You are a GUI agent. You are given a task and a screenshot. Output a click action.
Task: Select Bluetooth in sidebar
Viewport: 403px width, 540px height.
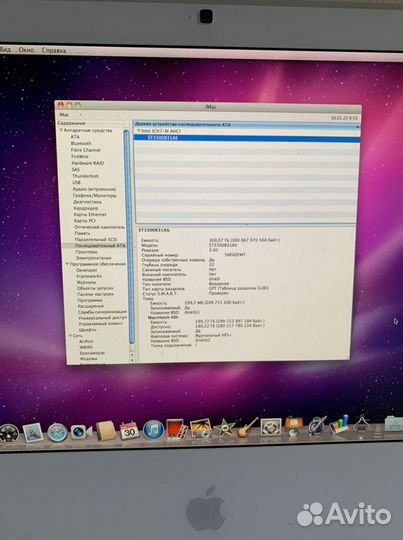(81, 143)
